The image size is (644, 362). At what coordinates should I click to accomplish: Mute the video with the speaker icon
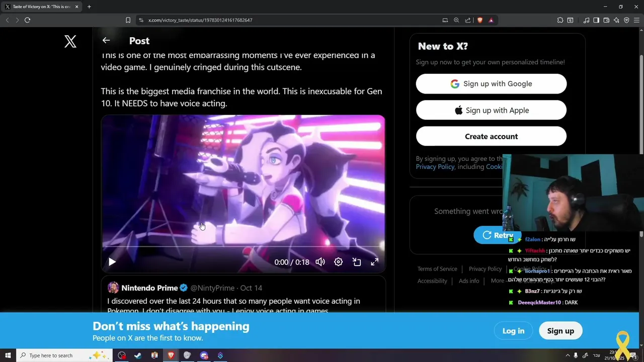pyautogui.click(x=320, y=262)
